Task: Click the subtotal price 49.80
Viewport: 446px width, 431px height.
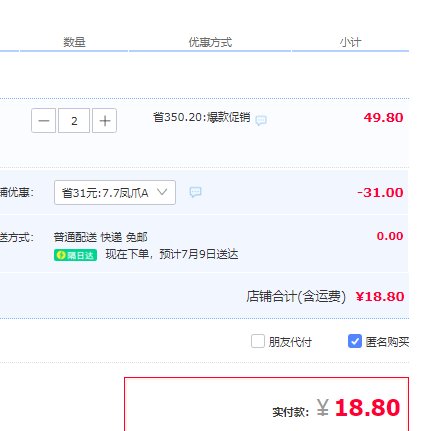Action: [383, 118]
